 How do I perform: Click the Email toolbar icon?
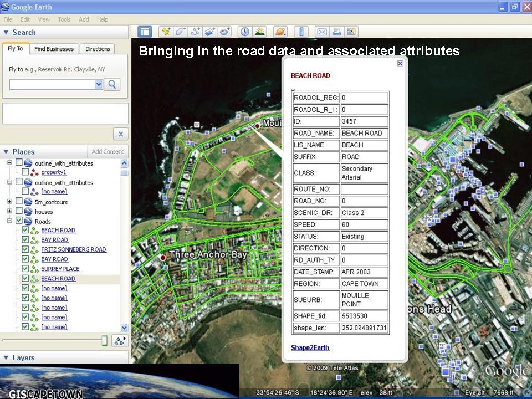tap(322, 32)
